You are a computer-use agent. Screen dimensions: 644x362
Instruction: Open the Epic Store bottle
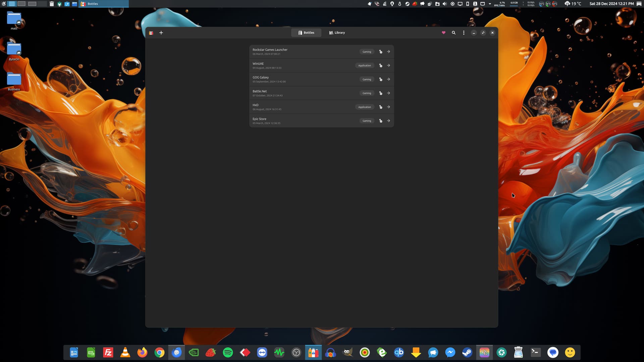tap(321, 121)
